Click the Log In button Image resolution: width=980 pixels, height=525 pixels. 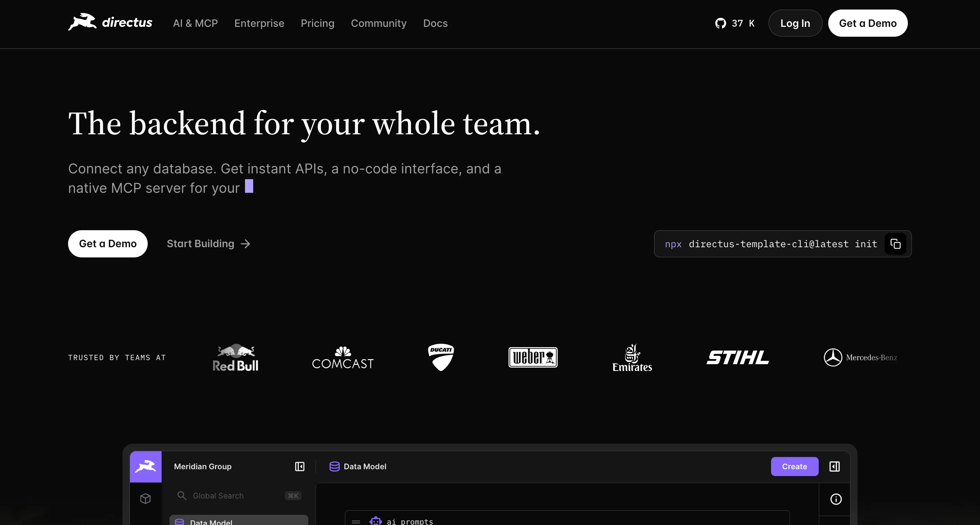(796, 23)
